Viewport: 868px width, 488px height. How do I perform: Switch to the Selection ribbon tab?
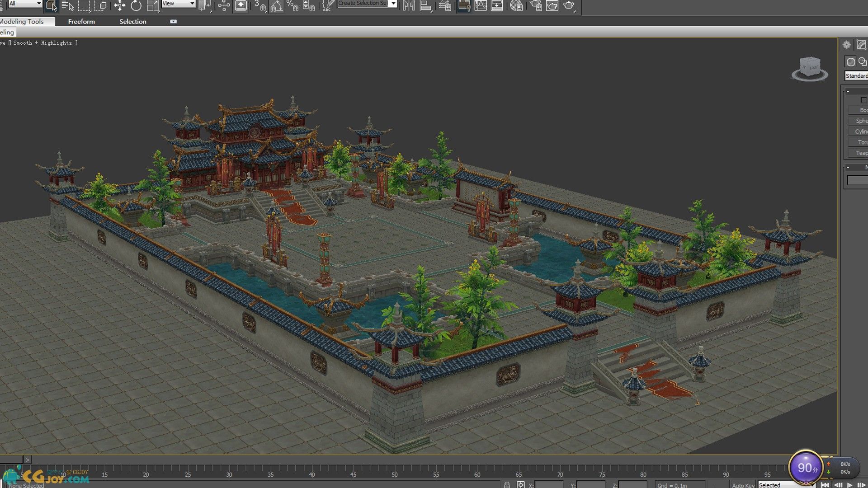click(132, 21)
